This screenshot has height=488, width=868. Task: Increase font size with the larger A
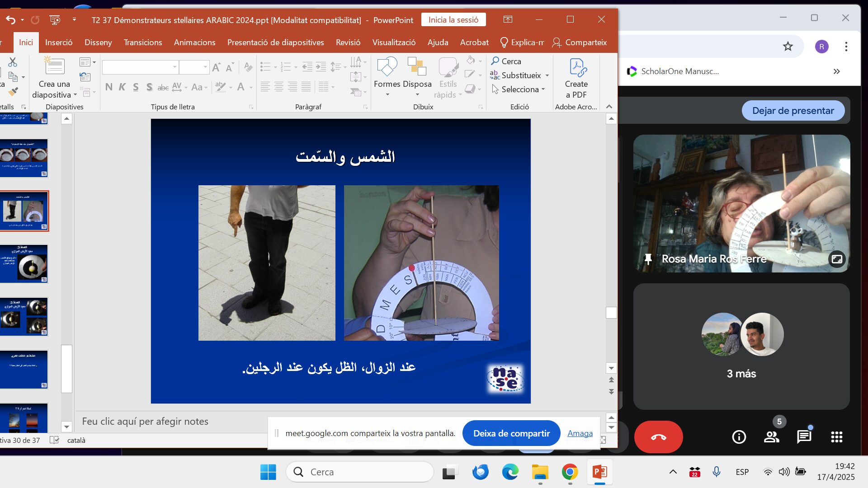point(217,67)
